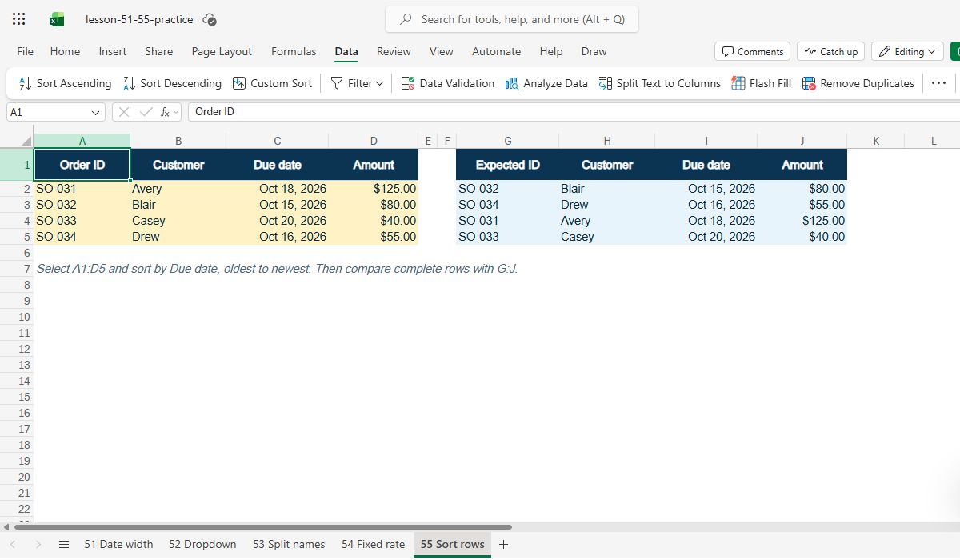This screenshot has height=560, width=960.
Task: Select cell Drew in column B
Action: [178, 237]
